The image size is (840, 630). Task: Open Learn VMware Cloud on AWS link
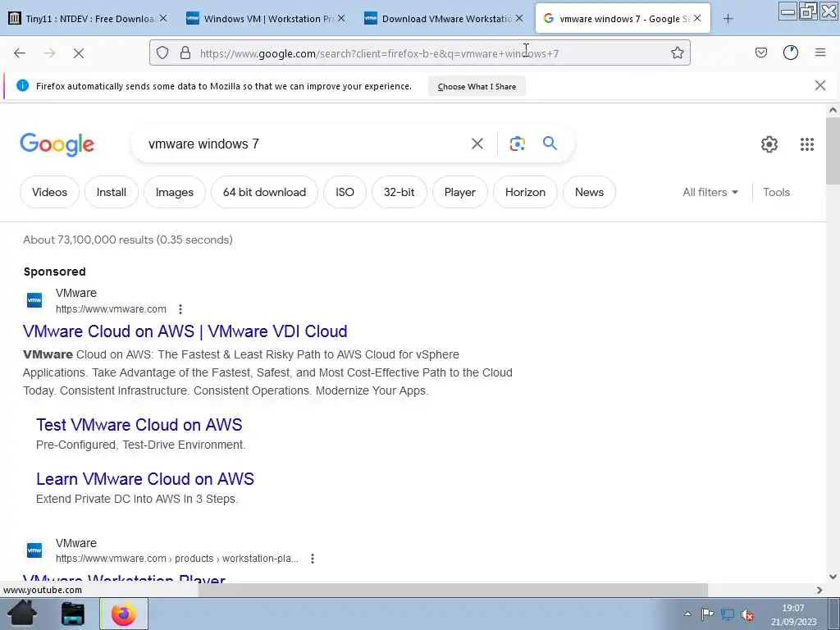145,479
